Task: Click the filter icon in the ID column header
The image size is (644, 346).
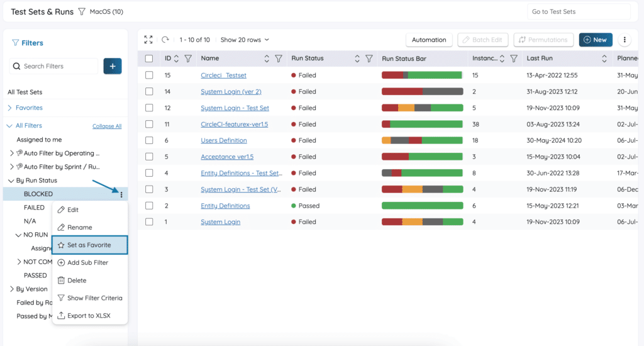Action: click(188, 59)
